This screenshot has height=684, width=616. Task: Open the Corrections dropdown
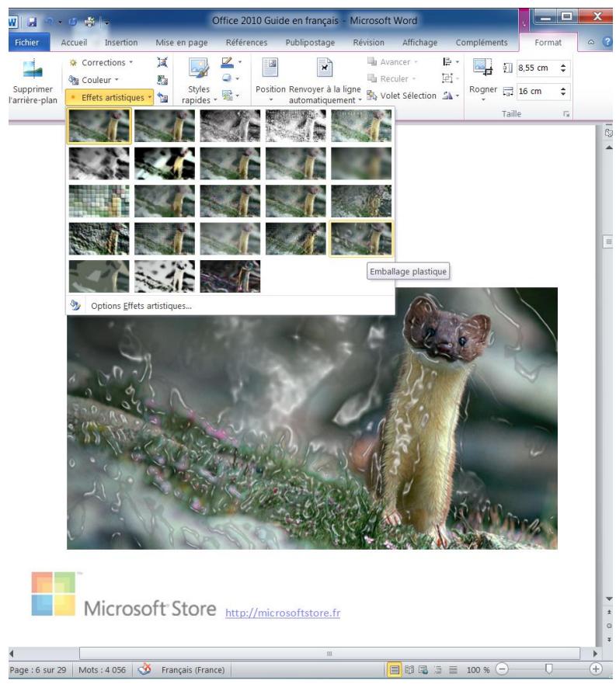point(101,63)
